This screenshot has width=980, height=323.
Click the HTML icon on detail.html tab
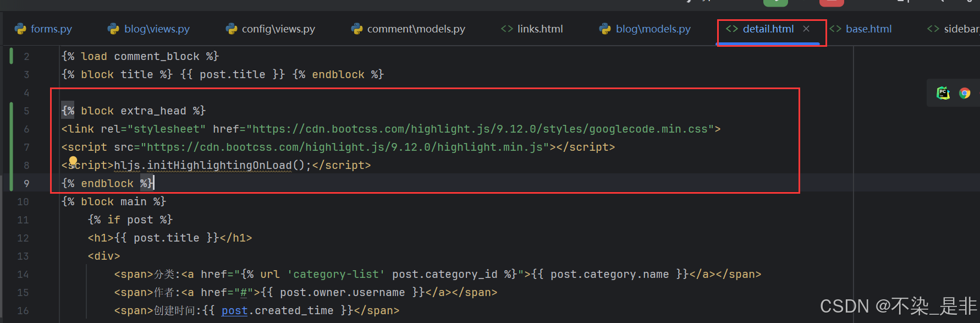(732, 29)
